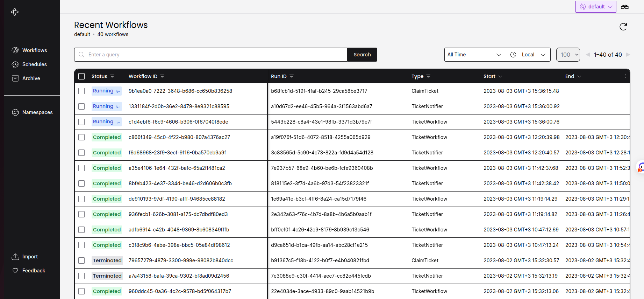Select checkbox for workflow 8bfeb423-4e37

(x=81, y=183)
